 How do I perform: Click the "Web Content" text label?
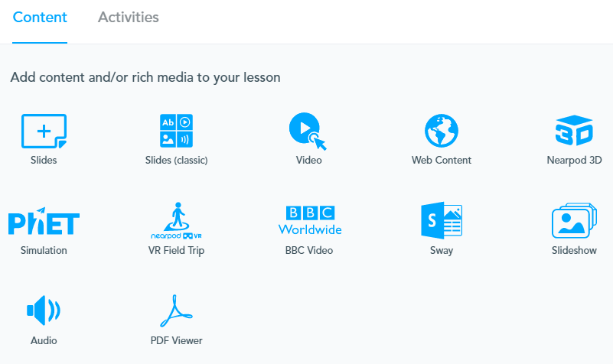point(442,161)
